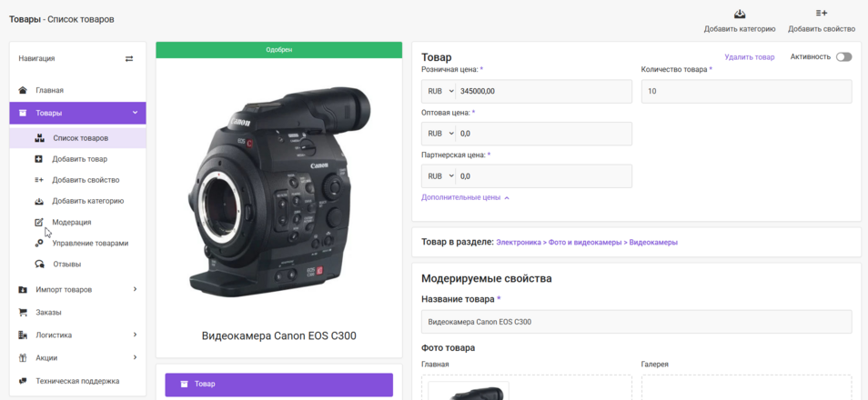
Task: Toggle the navigation collapse arrows icon
Action: click(129, 59)
